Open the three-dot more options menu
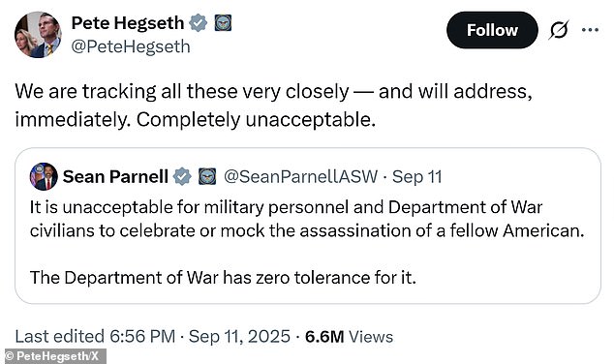The height and width of the screenshot is (364, 614). [x=590, y=30]
